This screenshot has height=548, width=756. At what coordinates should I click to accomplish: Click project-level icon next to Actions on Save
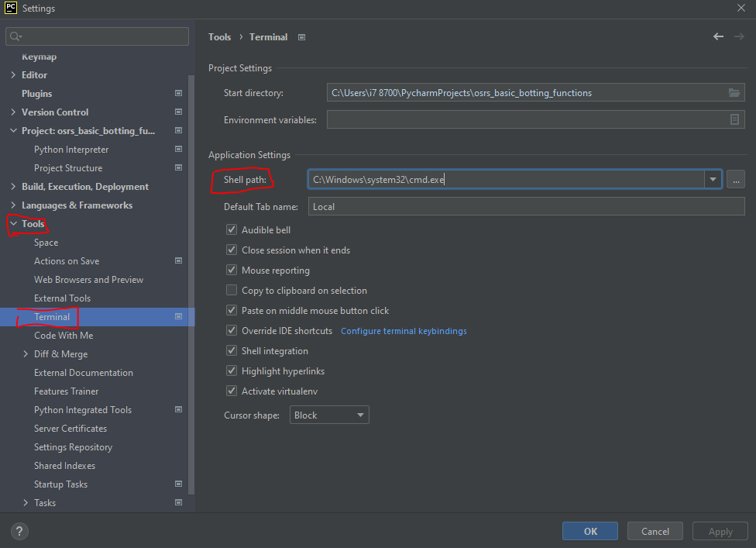pyautogui.click(x=178, y=261)
